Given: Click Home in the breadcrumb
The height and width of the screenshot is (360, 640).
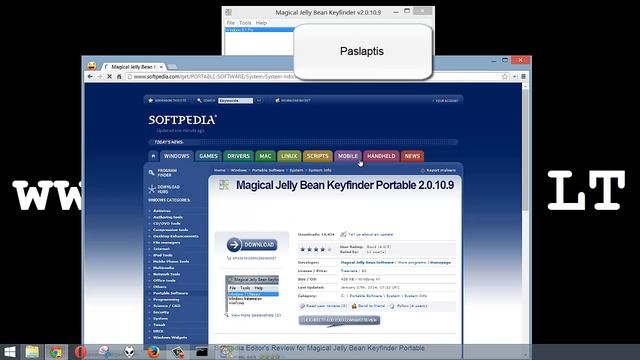Looking at the screenshot, I should tap(220, 170).
